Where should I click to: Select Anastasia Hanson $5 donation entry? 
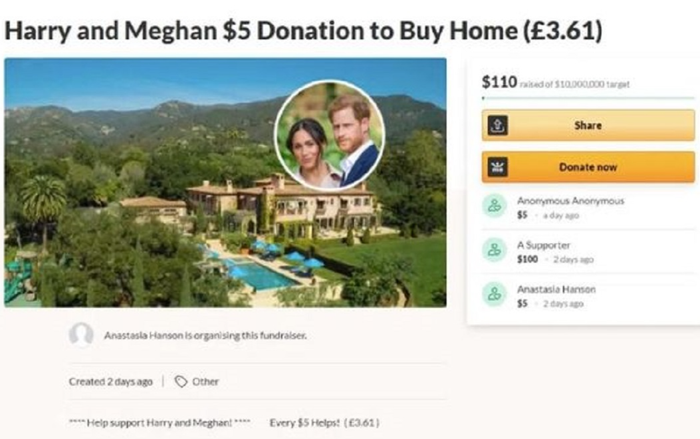point(560,293)
